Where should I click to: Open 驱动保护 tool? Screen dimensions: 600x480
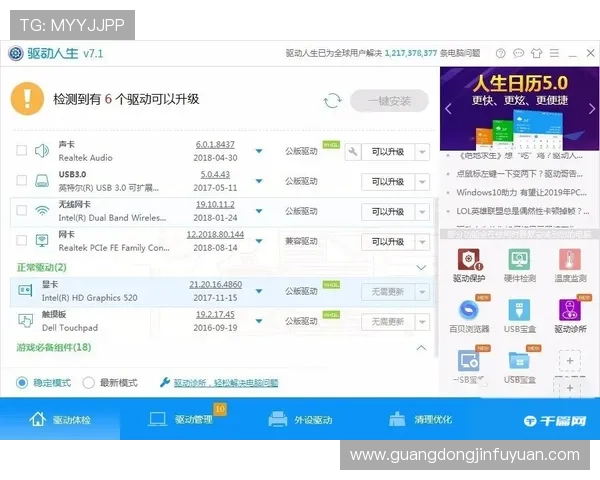[469, 265]
